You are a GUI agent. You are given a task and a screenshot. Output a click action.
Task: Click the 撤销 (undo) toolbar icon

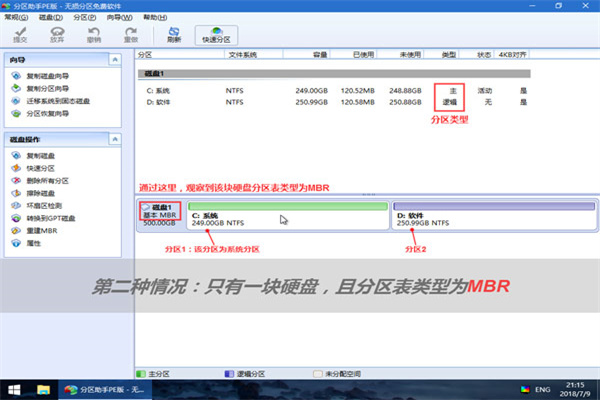(x=94, y=35)
